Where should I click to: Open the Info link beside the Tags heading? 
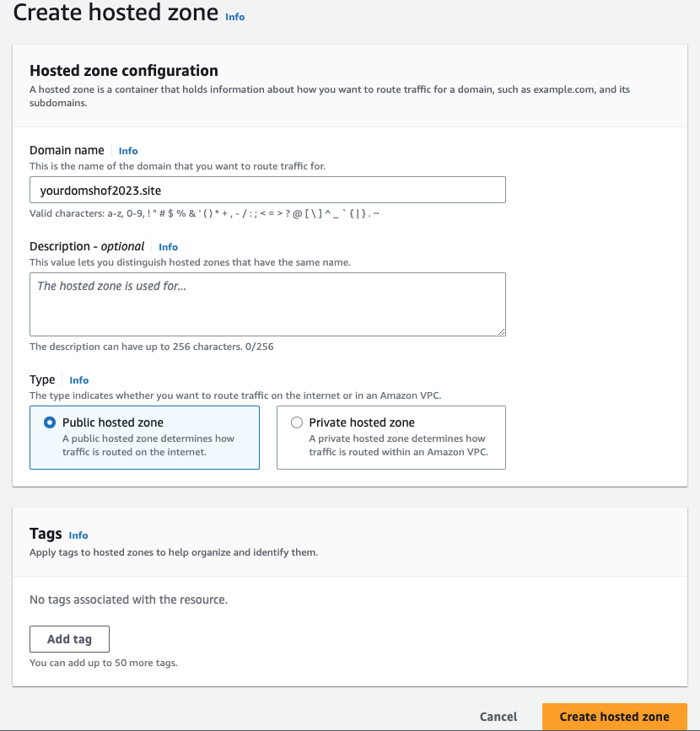pos(78,535)
